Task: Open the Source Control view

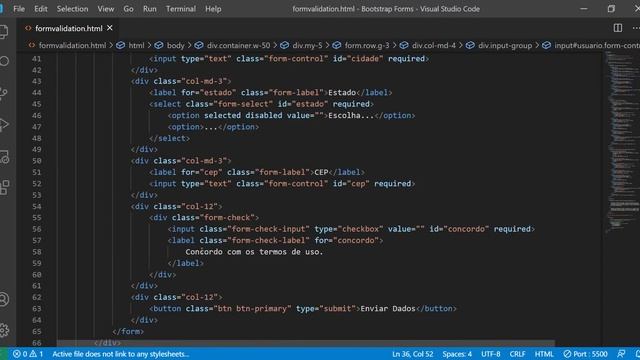Action: pos(4,93)
